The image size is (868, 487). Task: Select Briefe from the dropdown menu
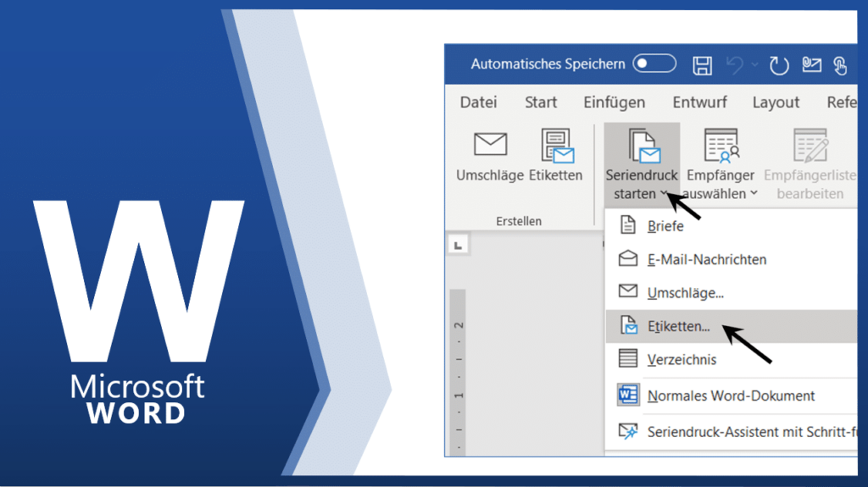coord(665,226)
